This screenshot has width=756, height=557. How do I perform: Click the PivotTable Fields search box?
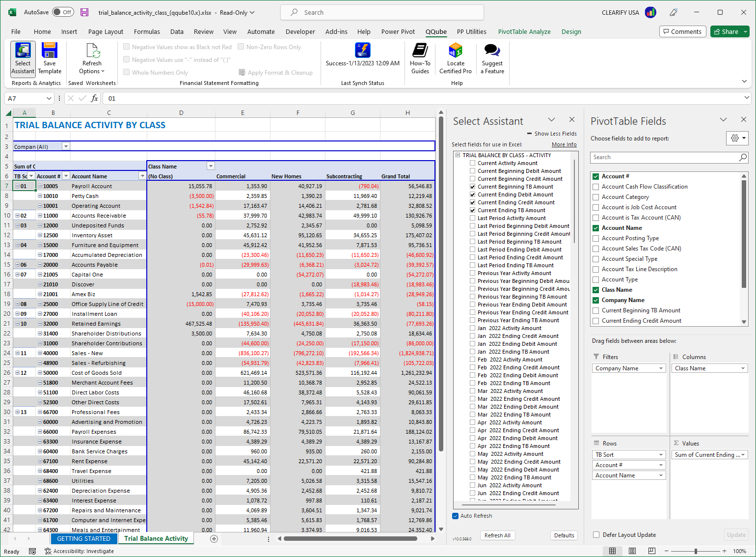(x=669, y=157)
